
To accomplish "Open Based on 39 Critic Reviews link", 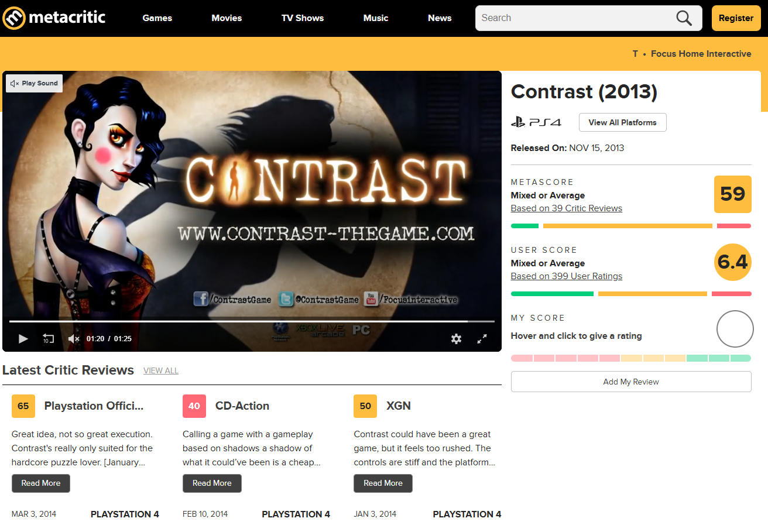I will tap(566, 208).
